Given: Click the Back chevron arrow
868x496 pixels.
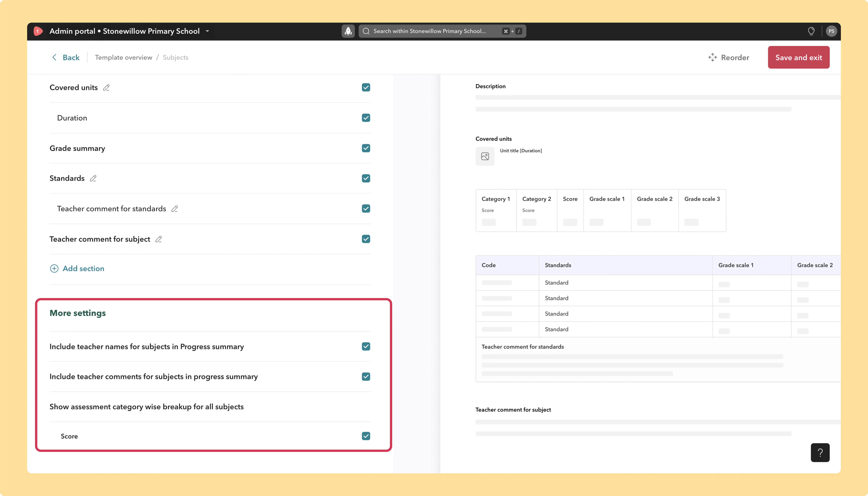Looking at the screenshot, I should [54, 57].
